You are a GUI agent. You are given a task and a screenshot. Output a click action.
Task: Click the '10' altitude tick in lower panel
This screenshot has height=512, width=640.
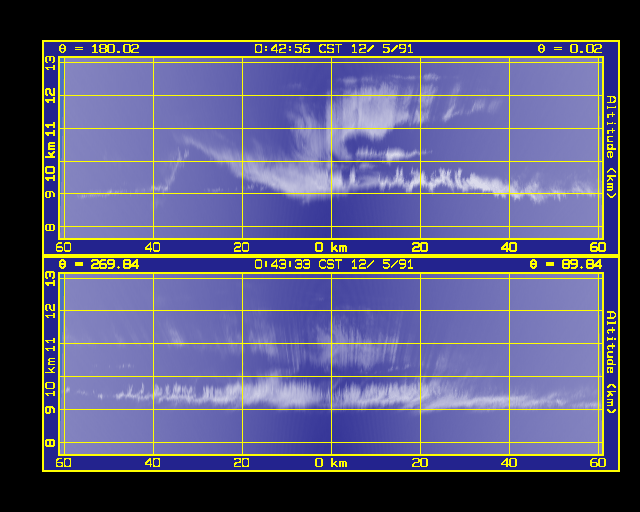click(x=50, y=389)
